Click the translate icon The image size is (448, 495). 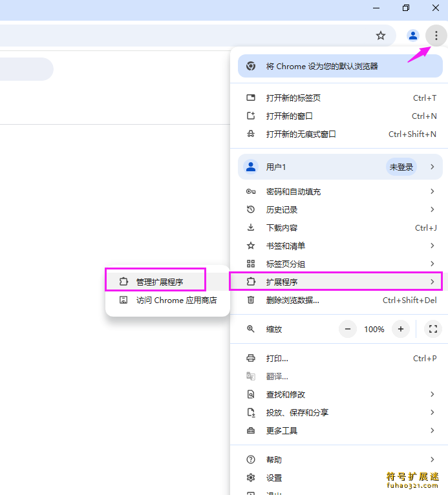(x=251, y=376)
